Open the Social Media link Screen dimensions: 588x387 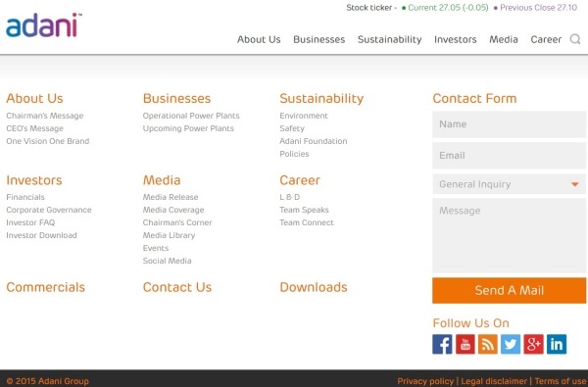(167, 261)
